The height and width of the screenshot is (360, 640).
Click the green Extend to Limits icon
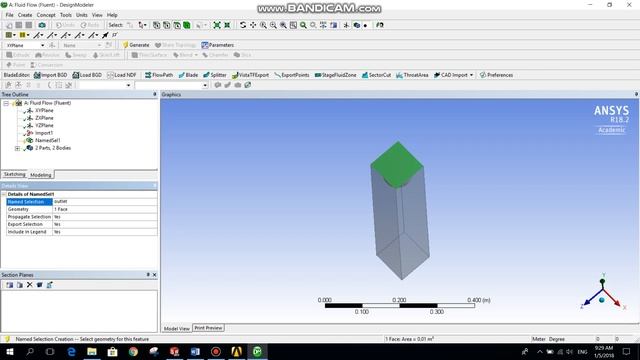click(217, 25)
